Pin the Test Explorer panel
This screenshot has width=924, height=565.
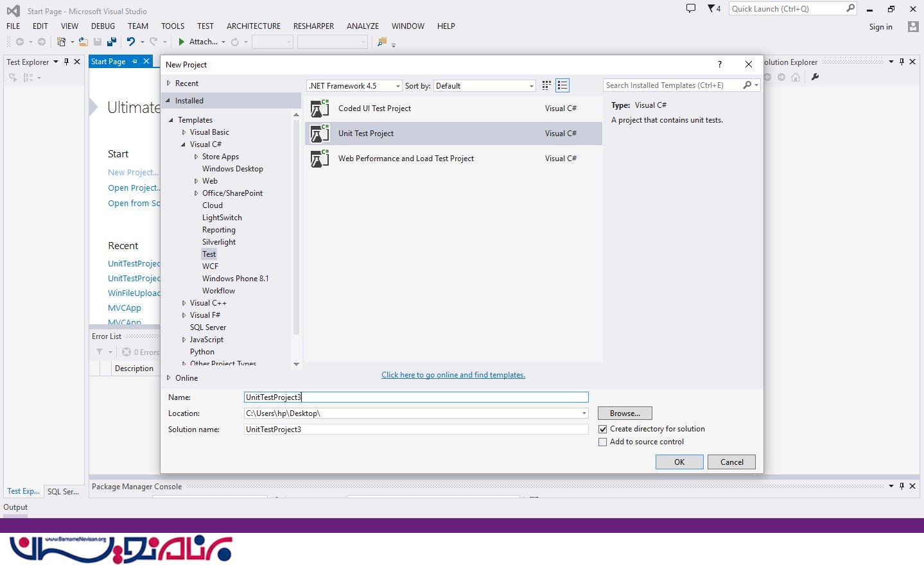coord(66,62)
